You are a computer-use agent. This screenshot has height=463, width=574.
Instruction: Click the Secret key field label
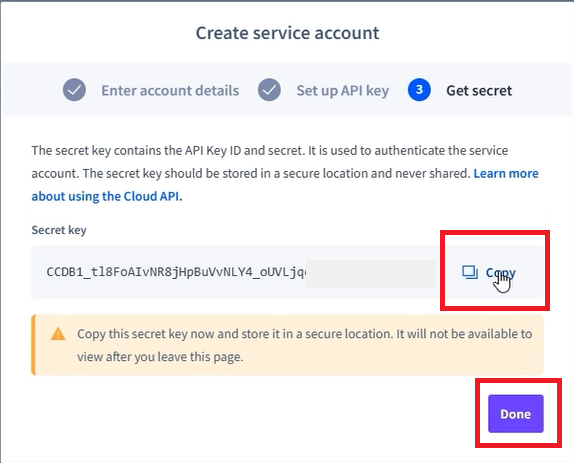click(x=59, y=230)
